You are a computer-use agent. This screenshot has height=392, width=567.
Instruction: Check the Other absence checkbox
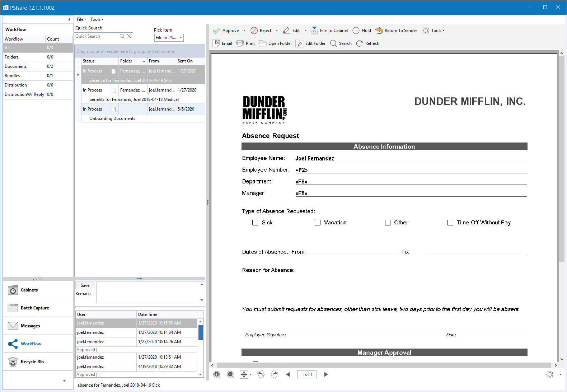tap(388, 223)
